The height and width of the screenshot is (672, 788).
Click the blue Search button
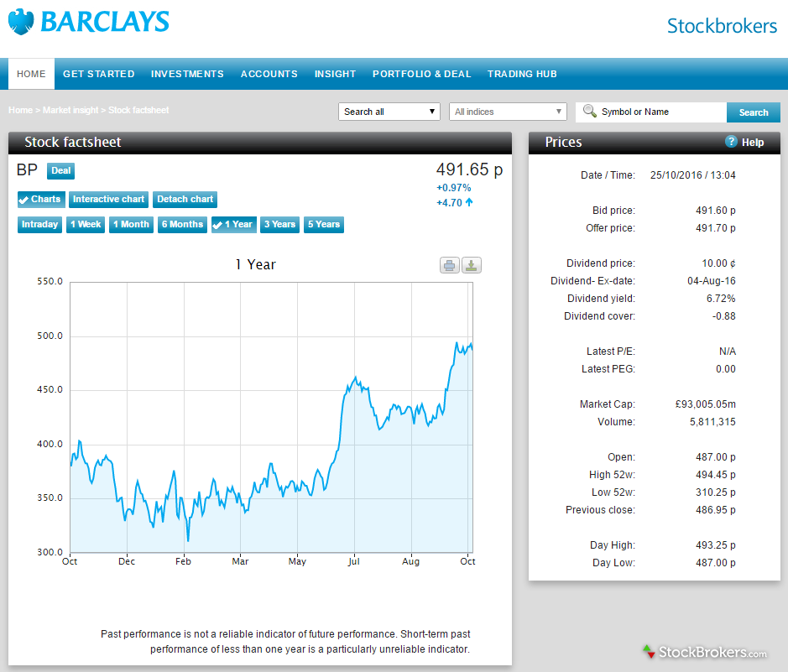[x=754, y=112]
